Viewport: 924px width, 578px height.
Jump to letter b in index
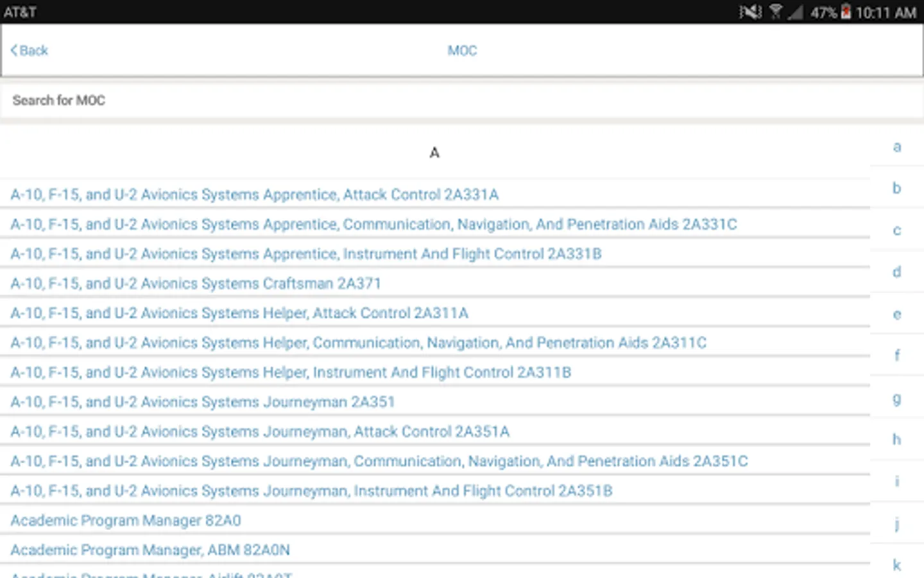896,188
